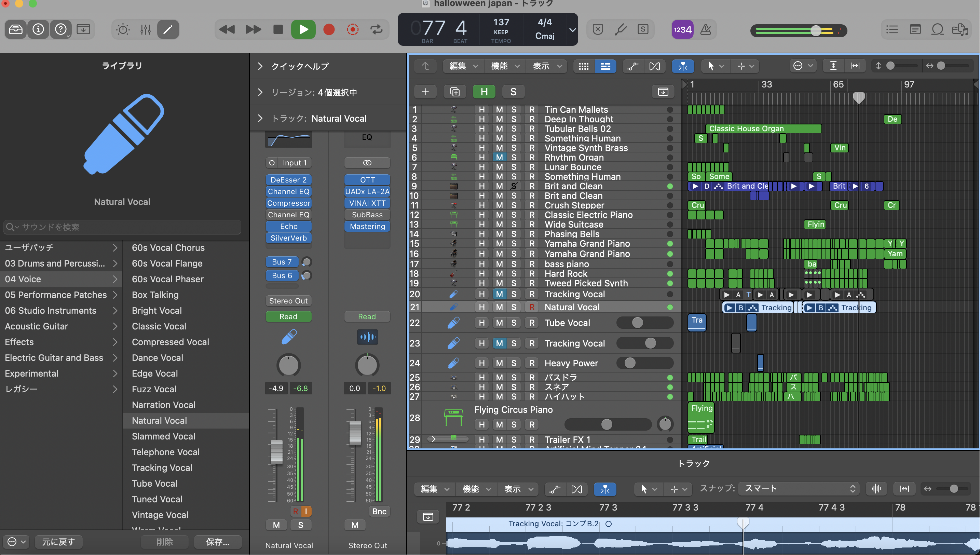The width and height of the screenshot is (980, 555).
Task: Click the 保存 button
Action: tap(218, 542)
